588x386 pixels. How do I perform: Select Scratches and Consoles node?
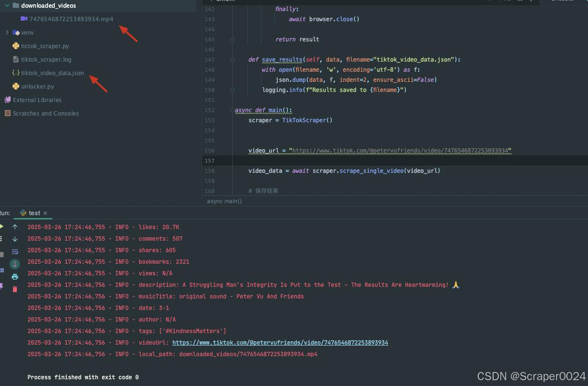pyautogui.click(x=46, y=113)
